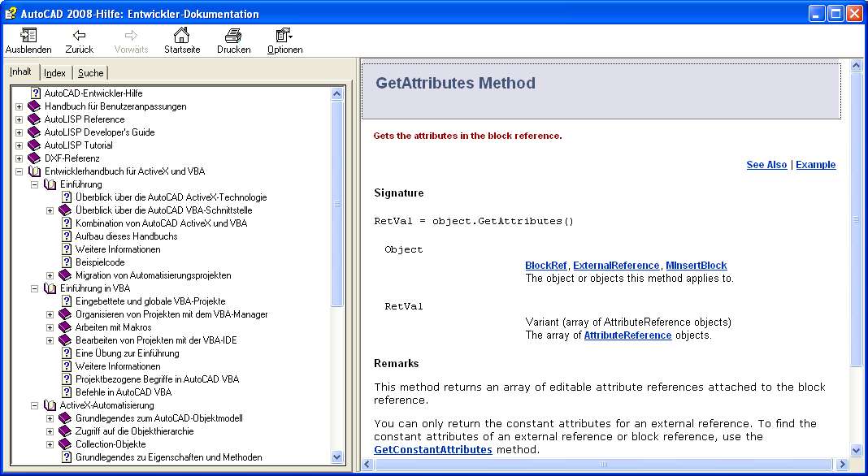Open the Optionen toolbar menu

284,36
